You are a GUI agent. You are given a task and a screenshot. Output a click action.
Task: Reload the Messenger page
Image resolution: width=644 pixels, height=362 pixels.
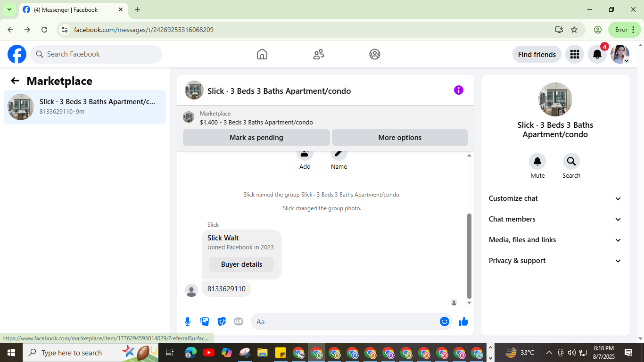(x=44, y=30)
